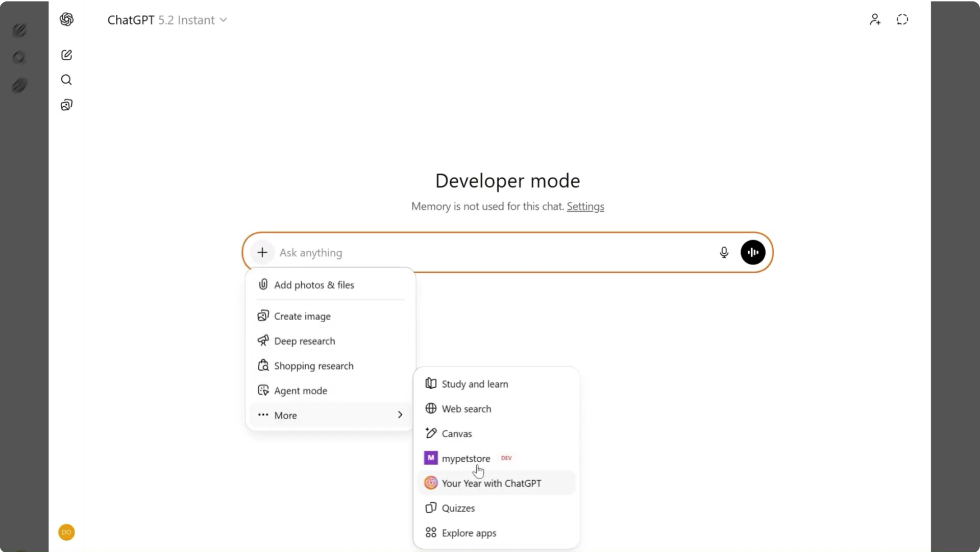The width and height of the screenshot is (980, 552).
Task: Pick mypetstore DEV app
Action: pos(465,459)
